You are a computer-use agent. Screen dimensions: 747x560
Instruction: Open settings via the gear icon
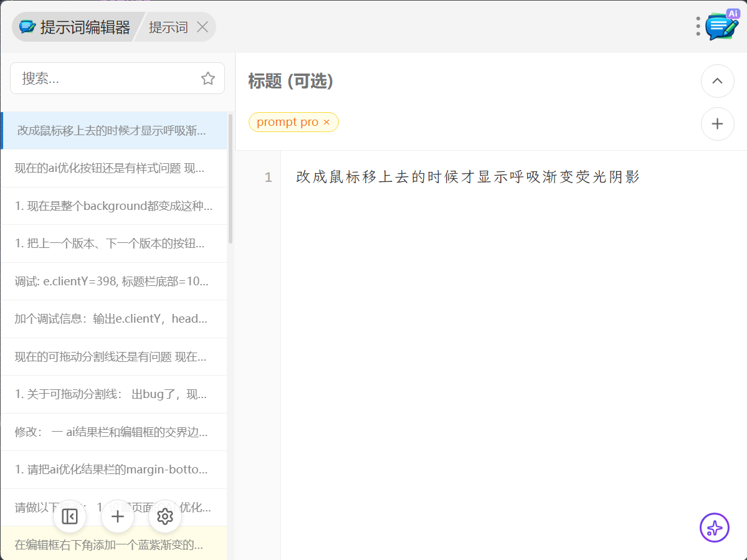(165, 516)
